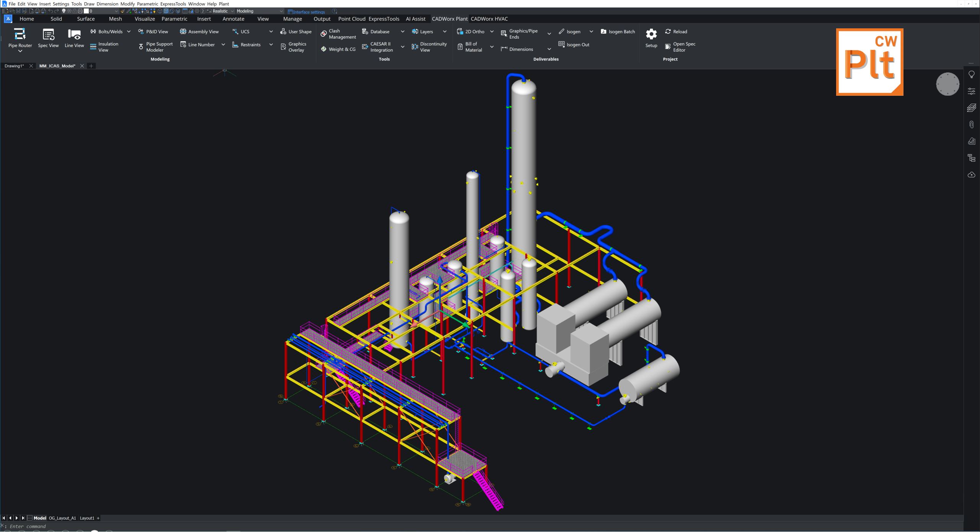Click the Interface settings link
The image size is (980, 532).
308,12
